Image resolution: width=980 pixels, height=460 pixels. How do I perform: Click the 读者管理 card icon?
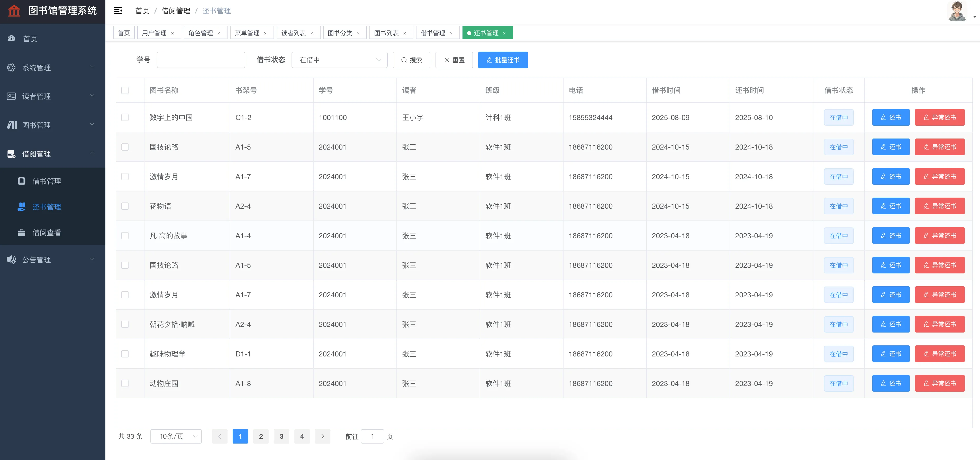(11, 96)
